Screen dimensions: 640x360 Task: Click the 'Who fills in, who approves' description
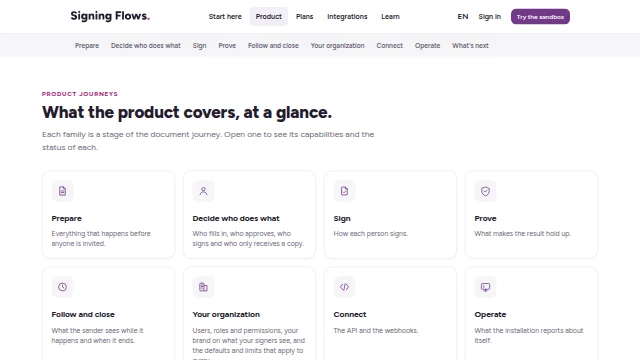pos(248,239)
